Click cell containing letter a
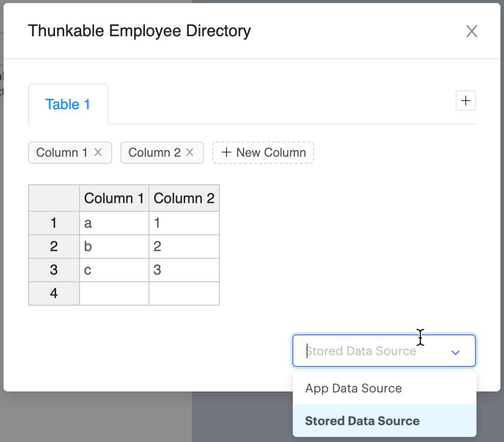Image resolution: width=504 pixels, height=442 pixels. (114, 223)
